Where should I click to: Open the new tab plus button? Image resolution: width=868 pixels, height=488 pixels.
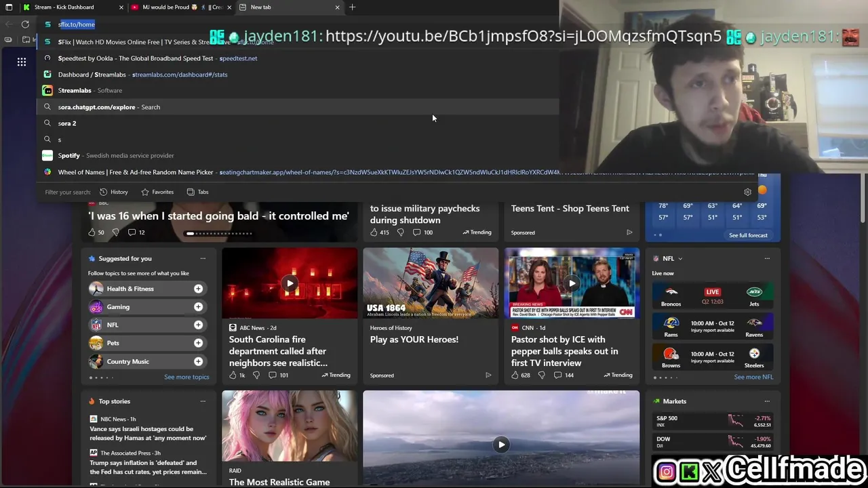pos(352,7)
